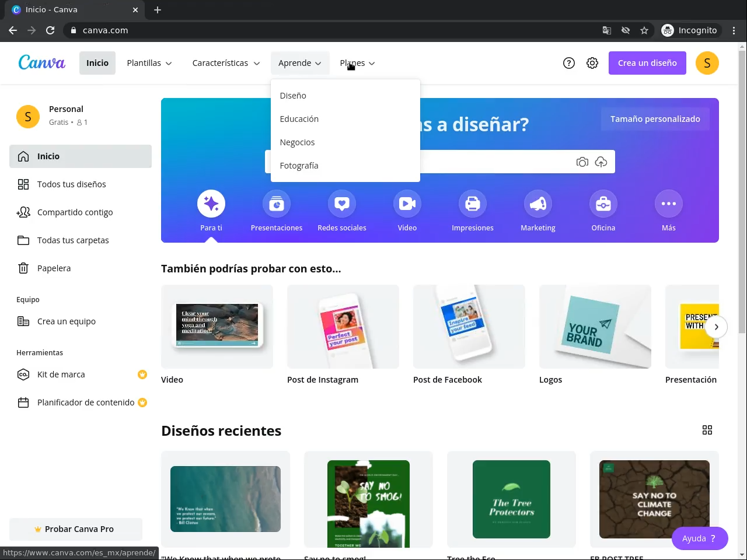This screenshot has height=560, width=747.
Task: Select the Impresiones category icon
Action: click(473, 204)
